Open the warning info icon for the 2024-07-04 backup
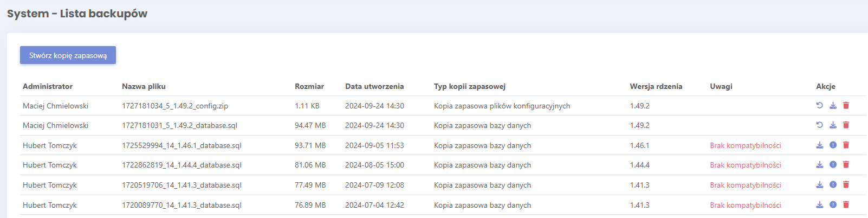The height and width of the screenshot is (218, 868). pyautogui.click(x=833, y=205)
